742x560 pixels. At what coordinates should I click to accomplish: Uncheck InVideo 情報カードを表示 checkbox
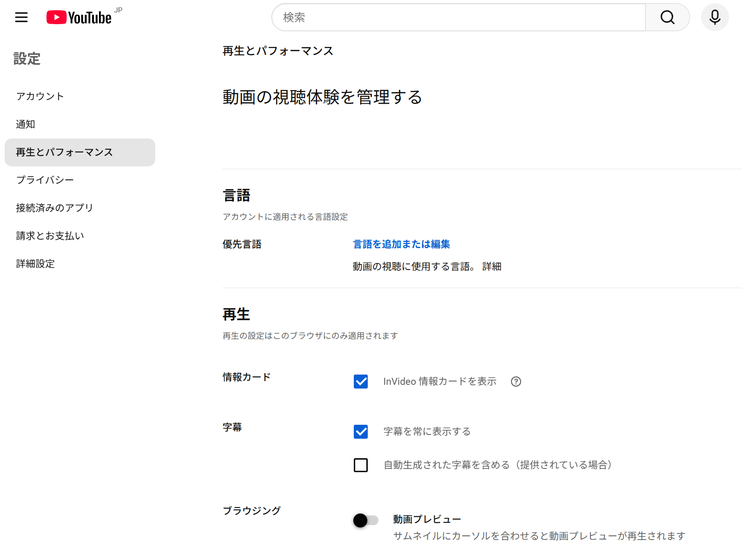[x=361, y=382]
